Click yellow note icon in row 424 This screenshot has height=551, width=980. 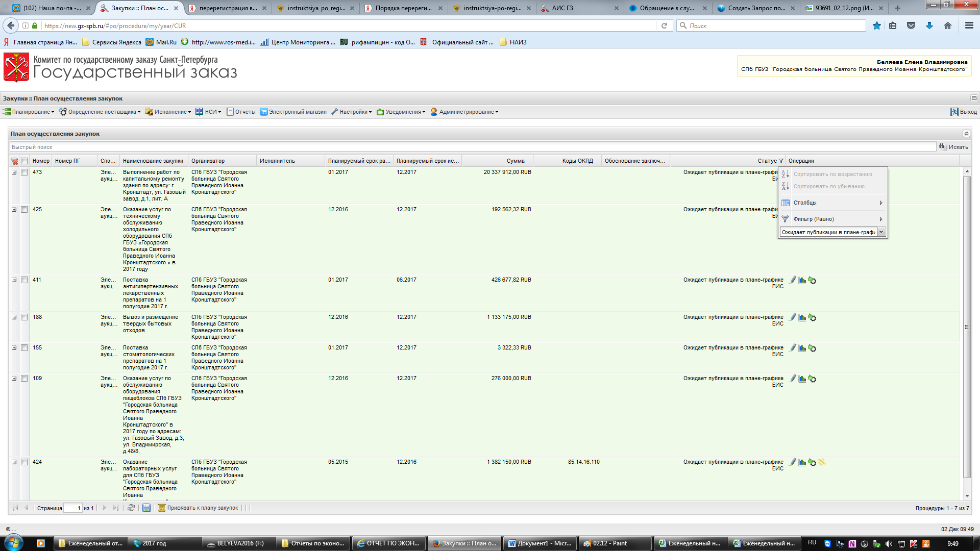tap(822, 462)
